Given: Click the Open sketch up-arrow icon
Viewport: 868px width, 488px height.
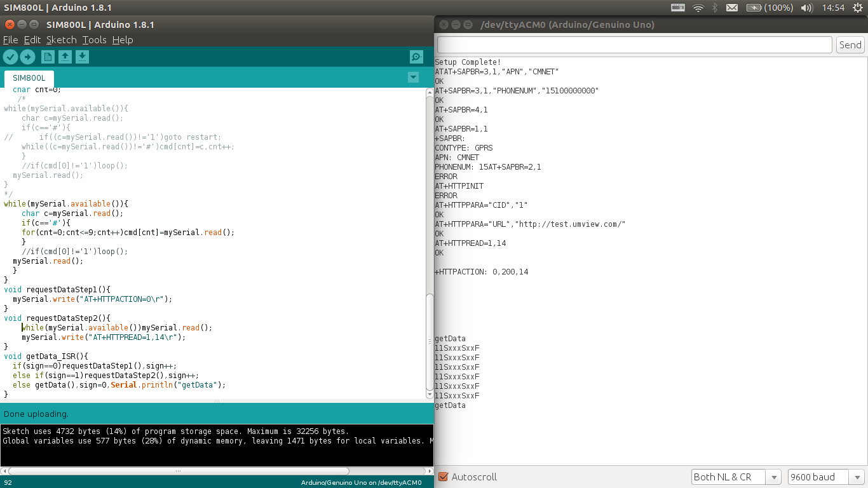Looking at the screenshot, I should [x=65, y=57].
